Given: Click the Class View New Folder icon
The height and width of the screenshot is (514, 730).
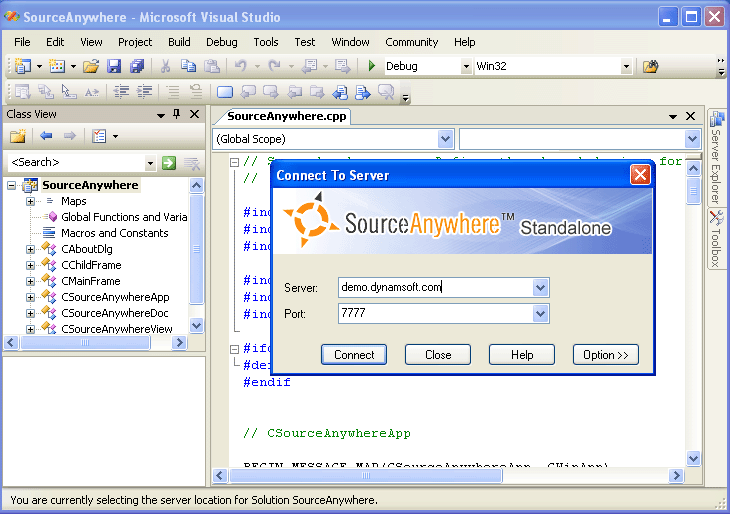Looking at the screenshot, I should (x=18, y=136).
